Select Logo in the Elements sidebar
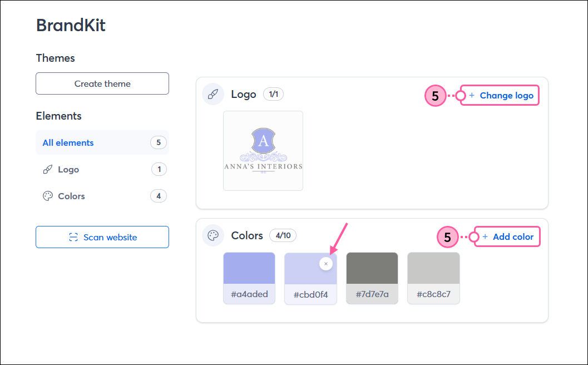 pos(68,169)
